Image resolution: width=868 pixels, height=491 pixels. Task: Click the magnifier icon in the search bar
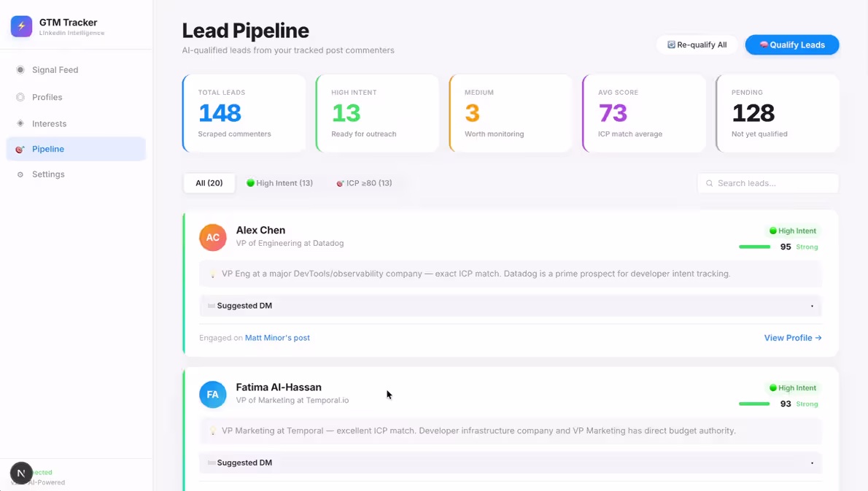point(709,183)
